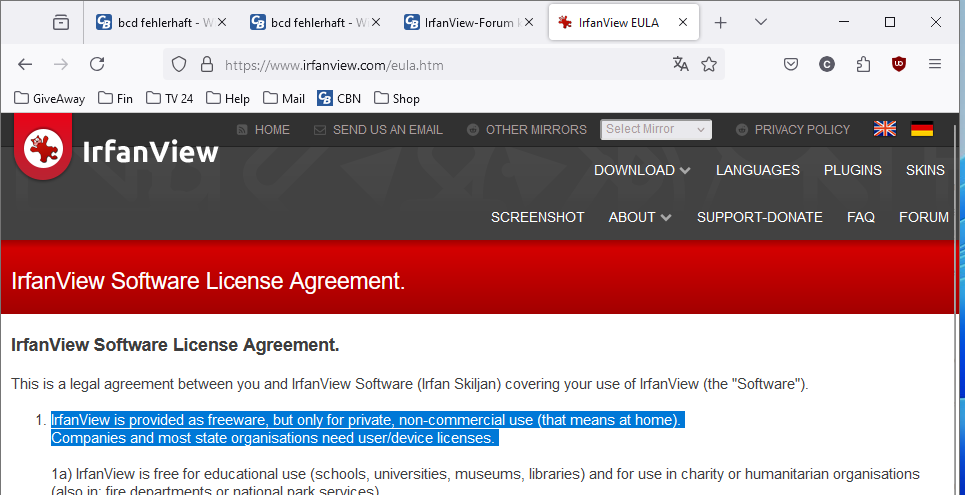
Task: Switch site to English with UK flag
Action: point(885,129)
